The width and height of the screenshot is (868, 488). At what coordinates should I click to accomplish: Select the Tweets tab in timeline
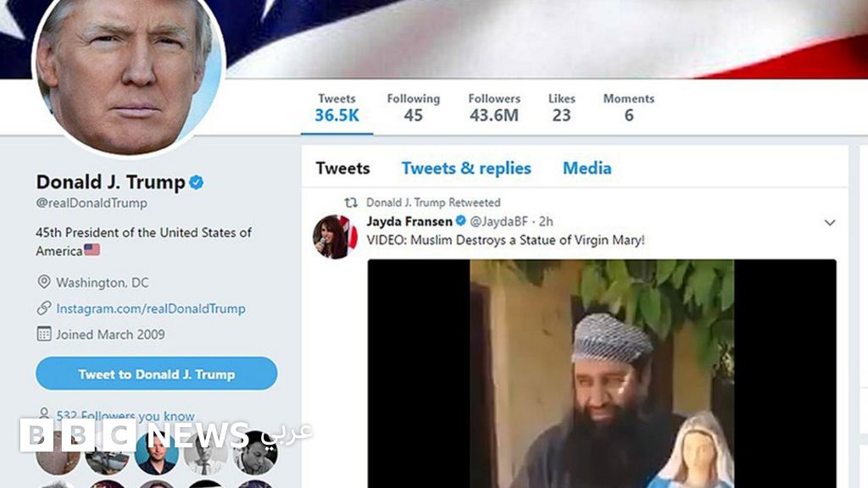pos(342,168)
